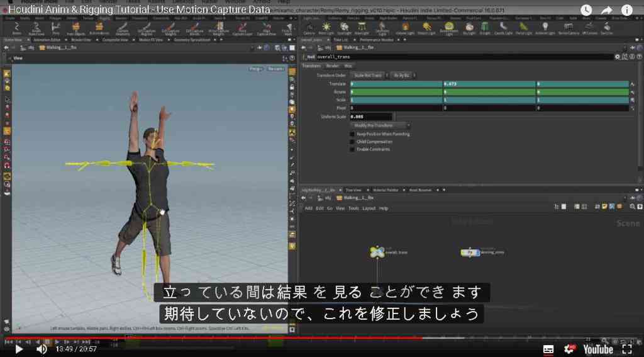The image size is (644, 357).
Task: Enable Keep Position When Parenting checkbox
Action: tap(352, 134)
